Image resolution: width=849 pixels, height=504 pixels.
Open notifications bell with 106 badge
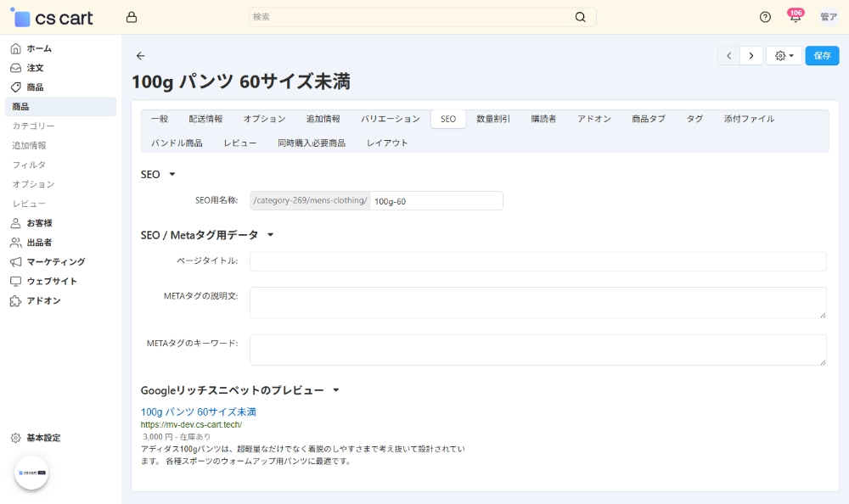pyautogui.click(x=796, y=17)
